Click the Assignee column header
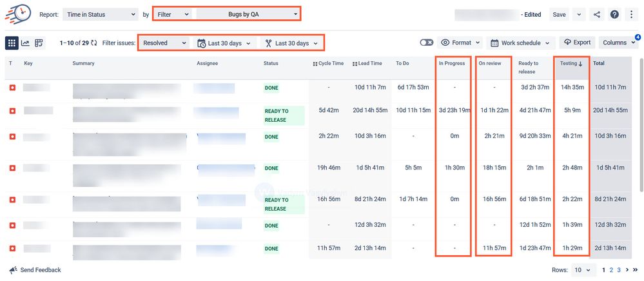The width and height of the screenshot is (644, 281). (x=207, y=63)
